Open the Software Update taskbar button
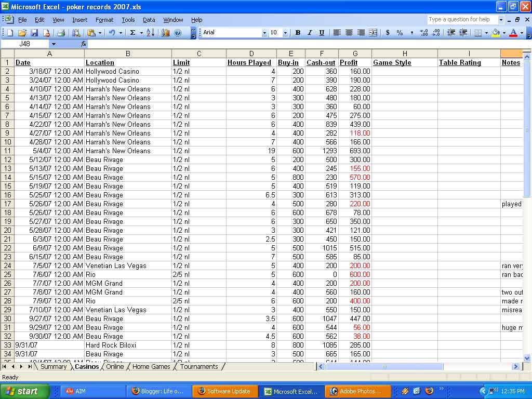The width and height of the screenshot is (532, 399). 225,391
